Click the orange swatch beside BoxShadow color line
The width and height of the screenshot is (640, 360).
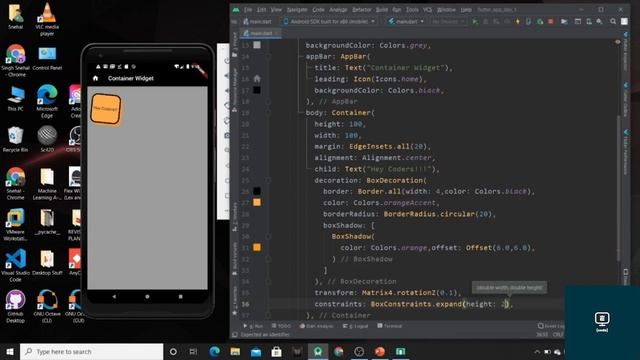pyautogui.click(x=257, y=247)
